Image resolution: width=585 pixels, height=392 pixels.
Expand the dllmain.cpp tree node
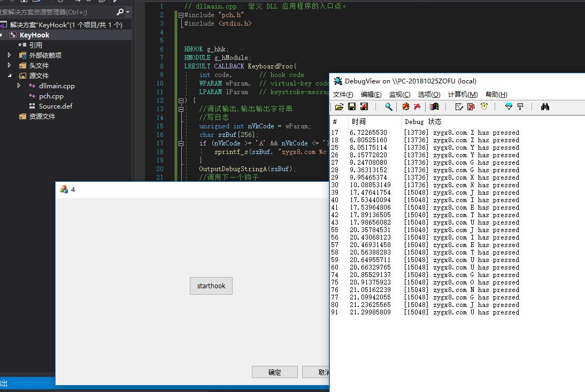[x=19, y=86]
